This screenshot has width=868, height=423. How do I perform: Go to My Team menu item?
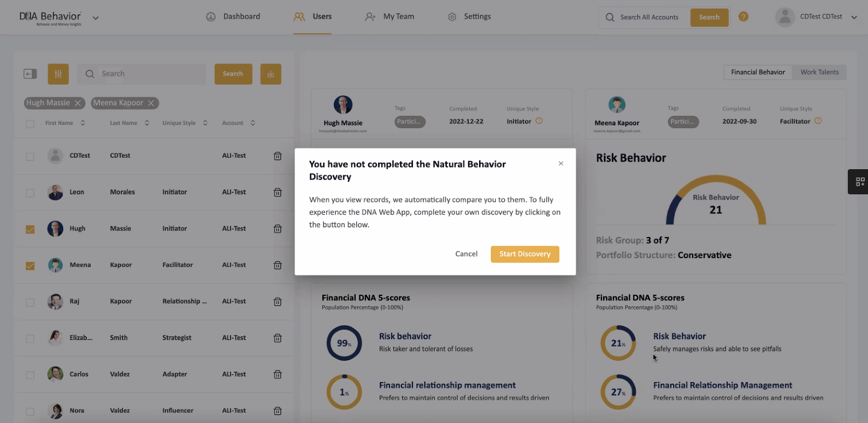pyautogui.click(x=389, y=16)
